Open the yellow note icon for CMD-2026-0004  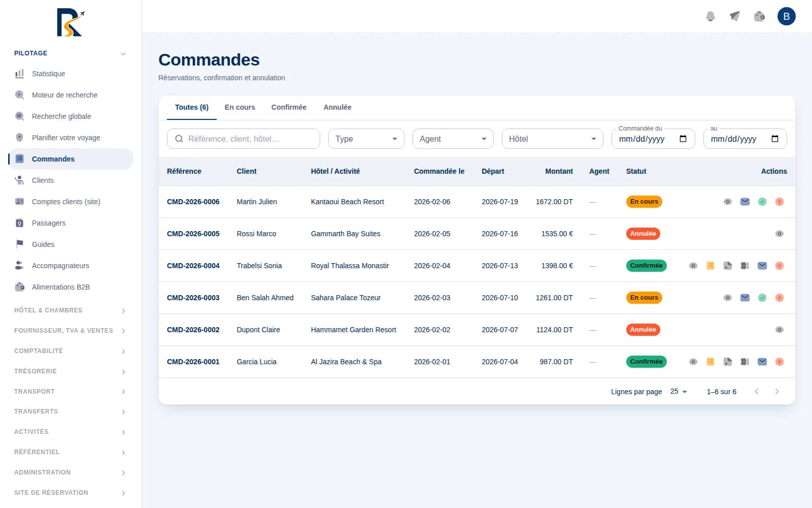(x=710, y=266)
